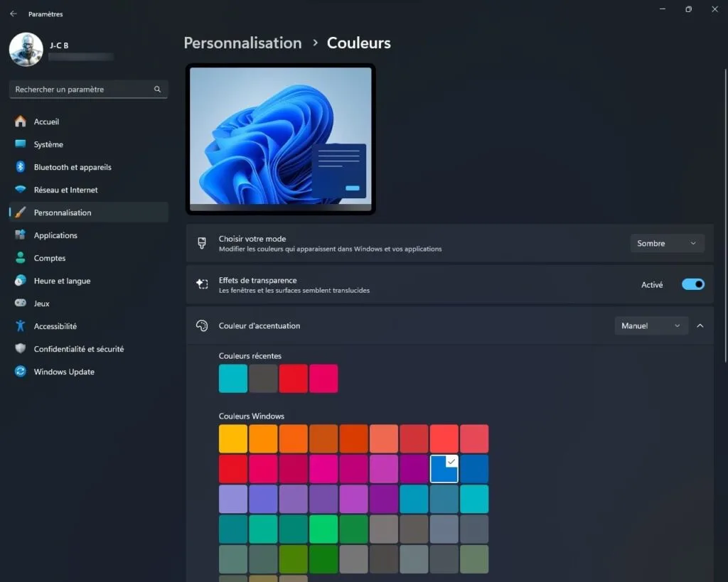728x582 pixels.
Task: Open Heure et langue
Action: point(89,281)
